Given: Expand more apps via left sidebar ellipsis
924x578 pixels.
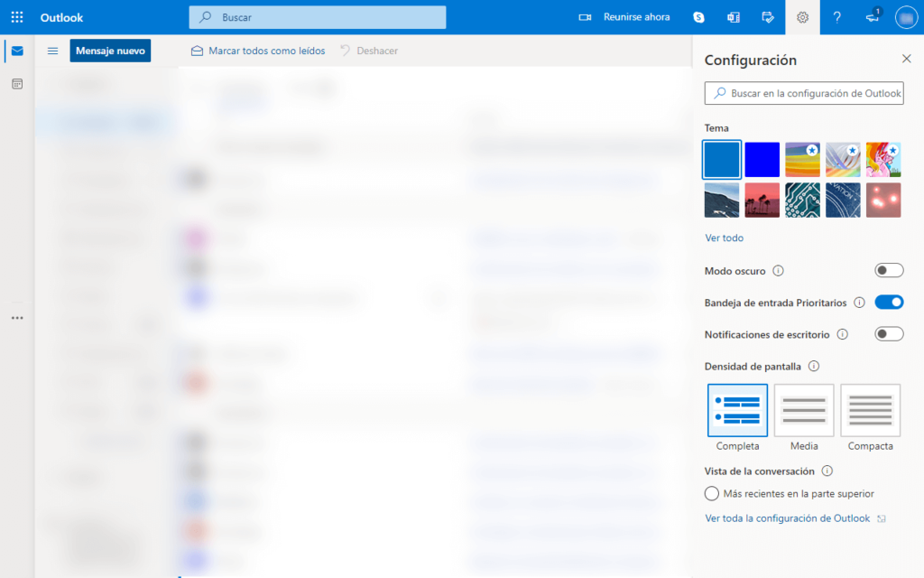Looking at the screenshot, I should pyautogui.click(x=17, y=318).
